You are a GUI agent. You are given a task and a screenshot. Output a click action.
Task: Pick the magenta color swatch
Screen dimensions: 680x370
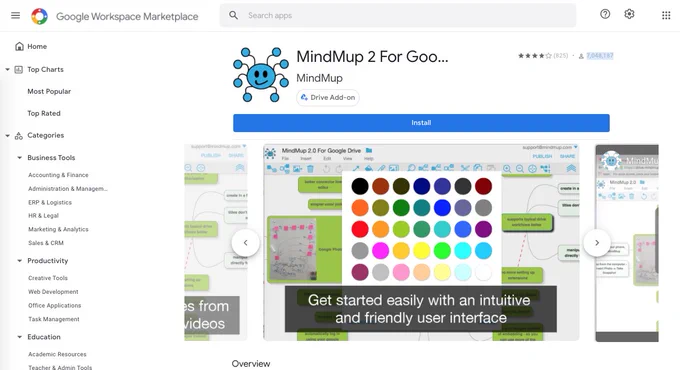tap(380, 250)
